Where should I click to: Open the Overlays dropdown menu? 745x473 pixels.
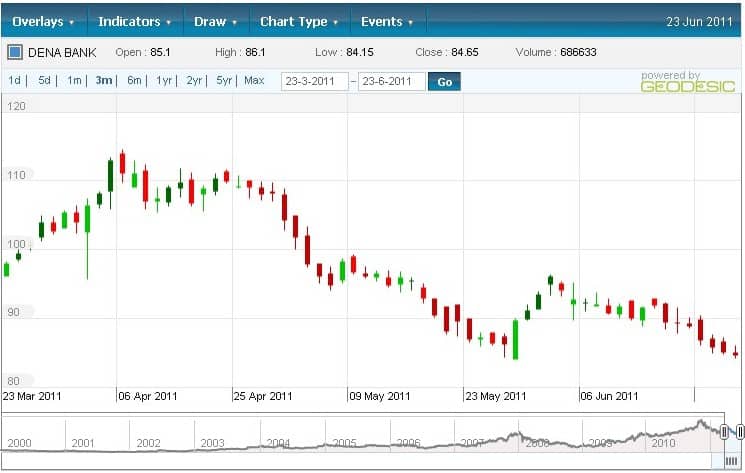[x=43, y=21]
